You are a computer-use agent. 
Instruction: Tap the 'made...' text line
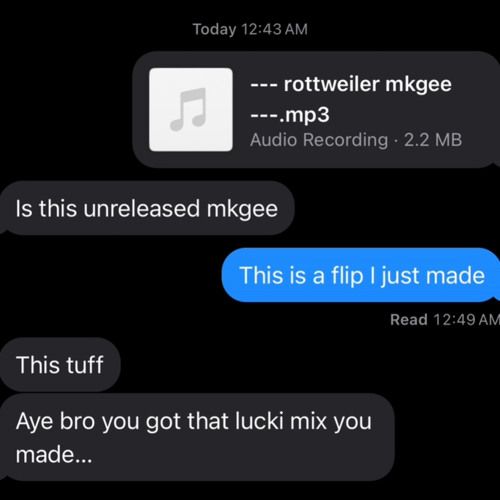click(x=54, y=454)
